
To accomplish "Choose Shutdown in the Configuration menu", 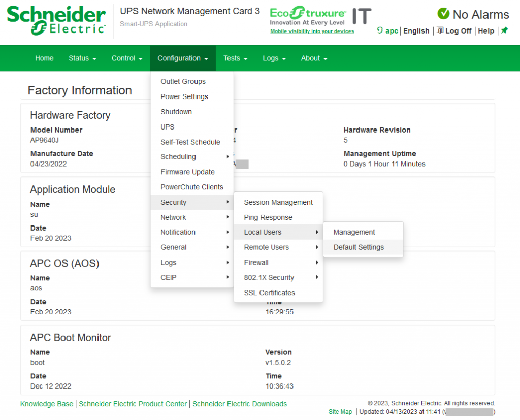I will pyautogui.click(x=192, y=112).
